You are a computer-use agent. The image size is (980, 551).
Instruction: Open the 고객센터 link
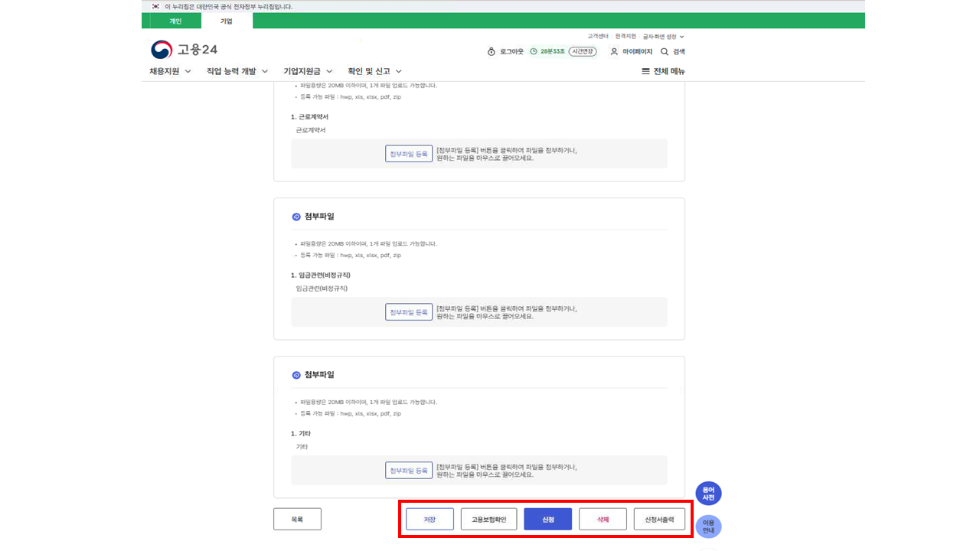pos(598,36)
